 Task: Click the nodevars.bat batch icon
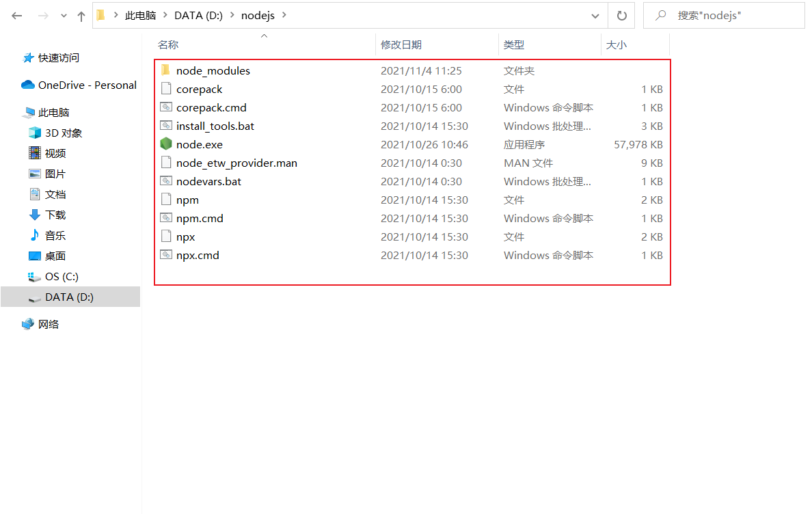[x=165, y=180]
